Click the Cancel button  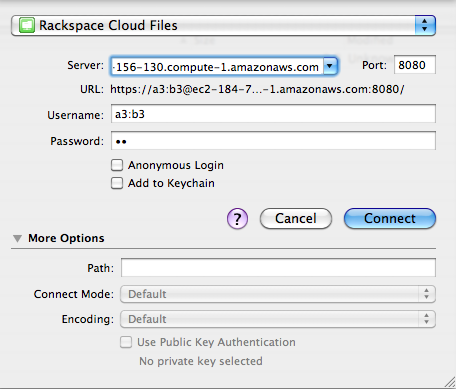coord(296,219)
